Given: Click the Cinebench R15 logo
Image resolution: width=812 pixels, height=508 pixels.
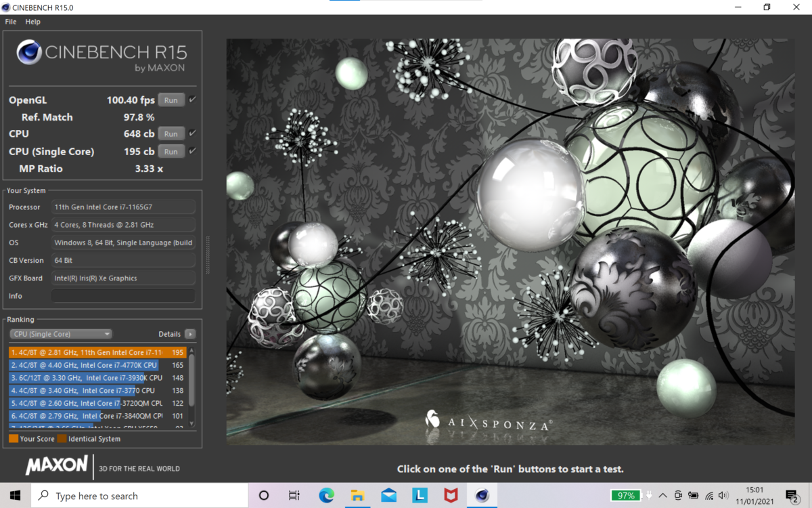Looking at the screenshot, I should pos(101,56).
